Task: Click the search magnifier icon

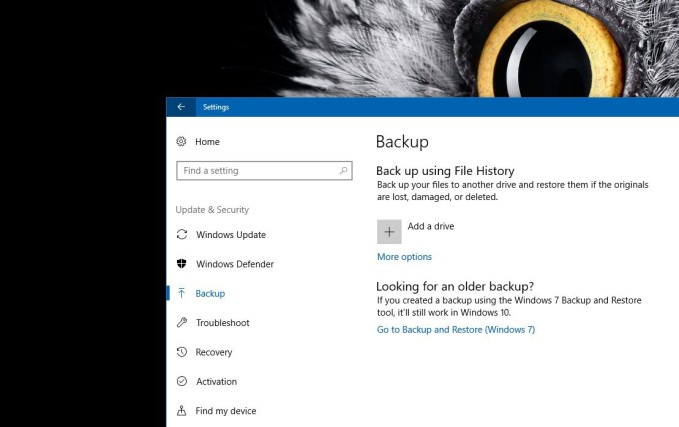Action: (343, 171)
